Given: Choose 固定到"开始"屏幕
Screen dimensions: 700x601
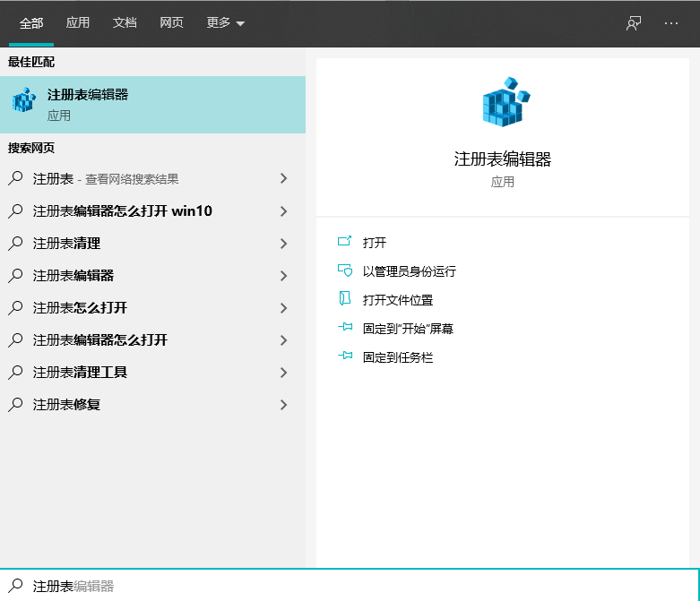Looking at the screenshot, I should coord(408,329).
